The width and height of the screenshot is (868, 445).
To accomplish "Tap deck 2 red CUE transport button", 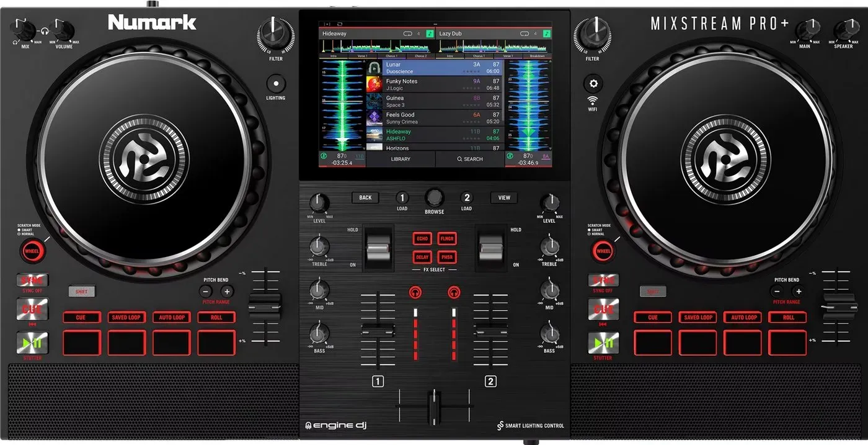I will point(603,309).
